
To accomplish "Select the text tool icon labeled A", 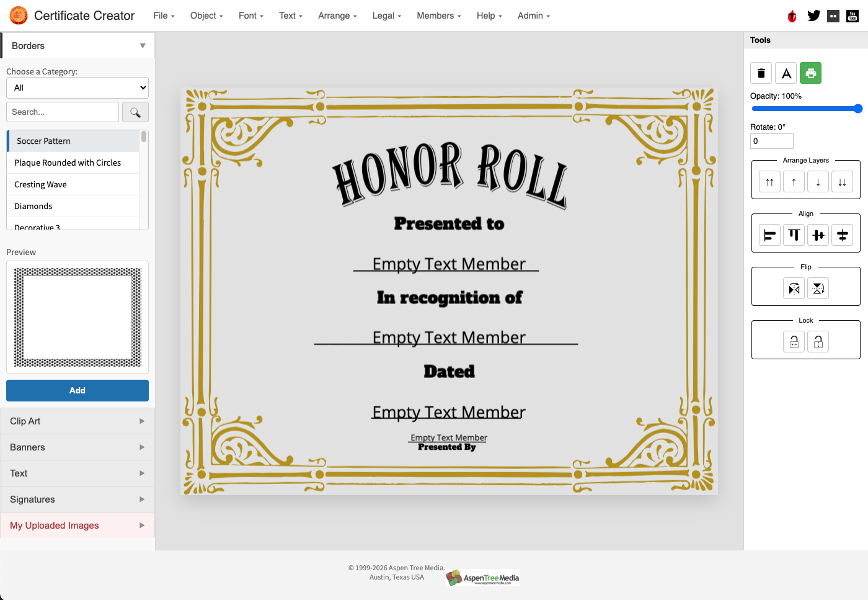I will tap(786, 73).
